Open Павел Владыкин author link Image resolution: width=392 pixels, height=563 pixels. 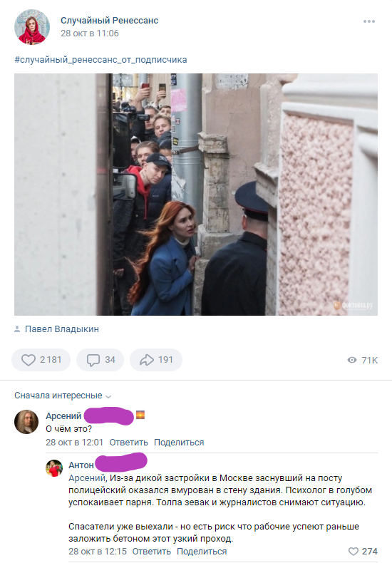pos(62,329)
